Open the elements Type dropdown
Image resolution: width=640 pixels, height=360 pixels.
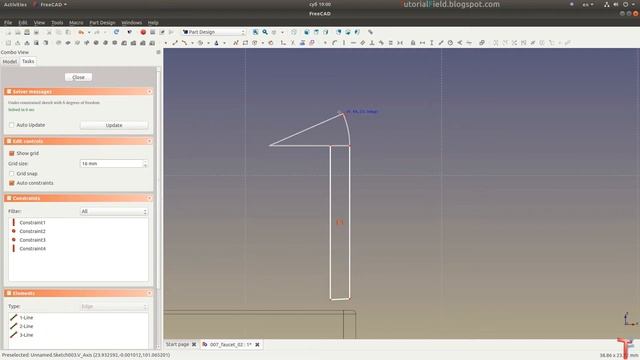click(113, 306)
